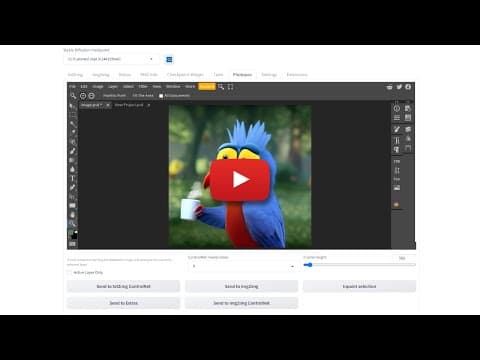Click the Inpaint selection button
480x360 pixels.
pos(359,286)
